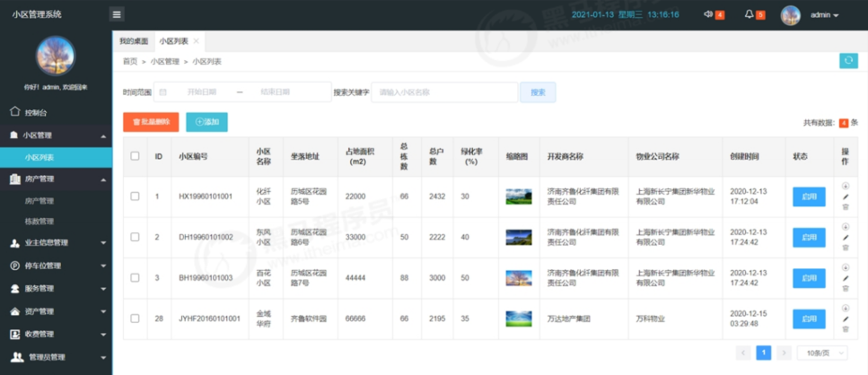Click the edit pencil for 化纤小区 row
The width and height of the screenshot is (868, 375).
(x=846, y=196)
